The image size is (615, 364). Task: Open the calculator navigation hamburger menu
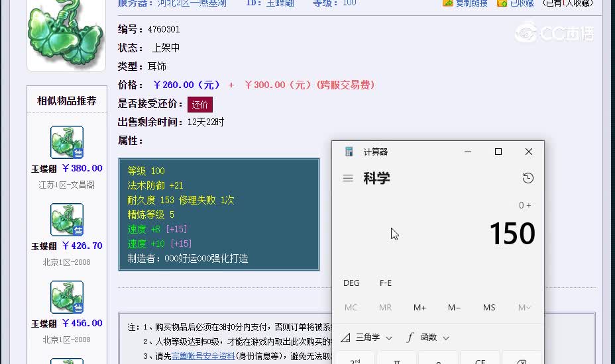(348, 178)
